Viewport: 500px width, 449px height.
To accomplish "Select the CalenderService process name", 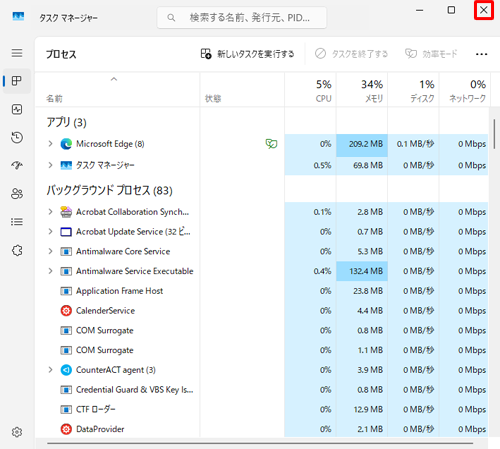I will click(105, 311).
